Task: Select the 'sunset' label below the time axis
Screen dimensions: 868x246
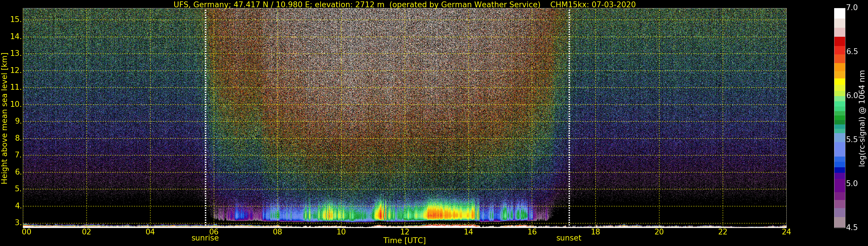Action: pyautogui.click(x=569, y=238)
